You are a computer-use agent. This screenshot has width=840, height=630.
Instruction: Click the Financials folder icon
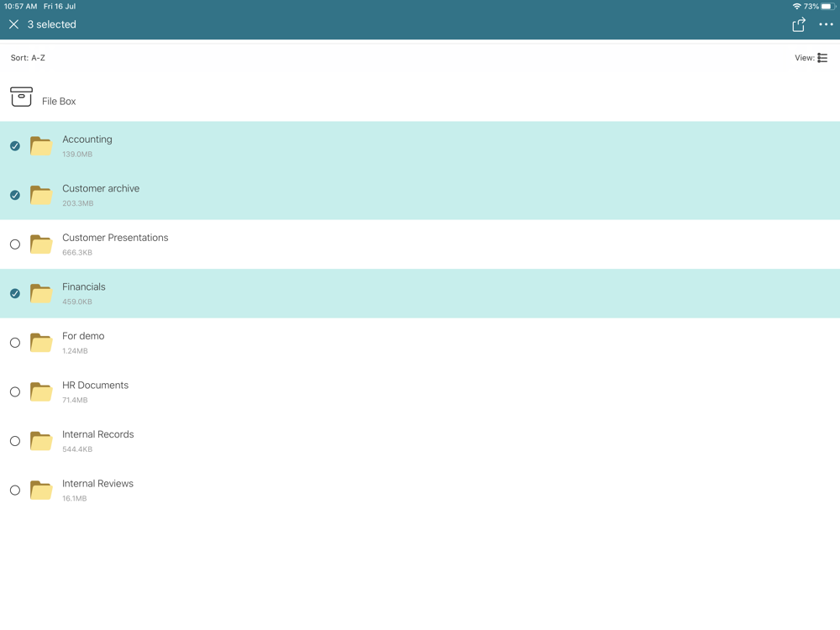click(41, 293)
